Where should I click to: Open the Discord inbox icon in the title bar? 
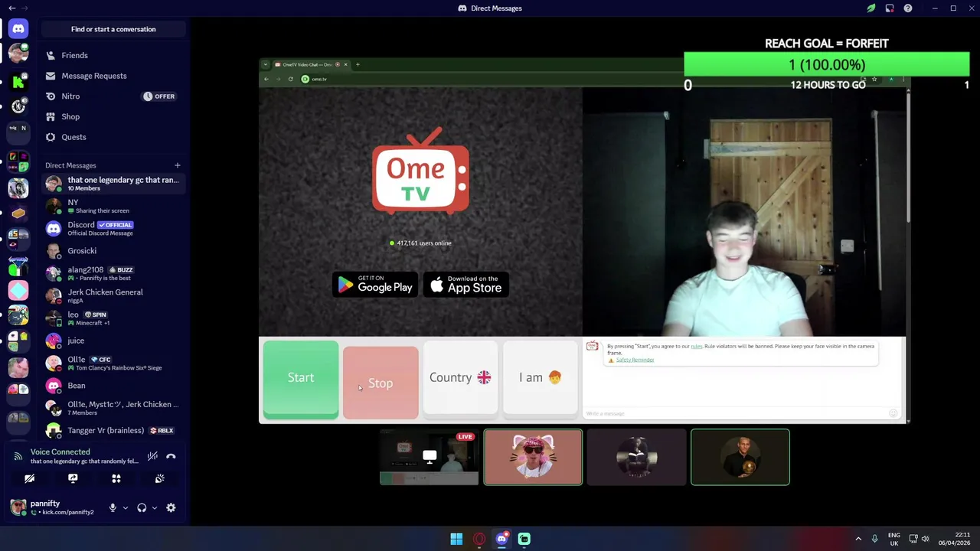(890, 8)
